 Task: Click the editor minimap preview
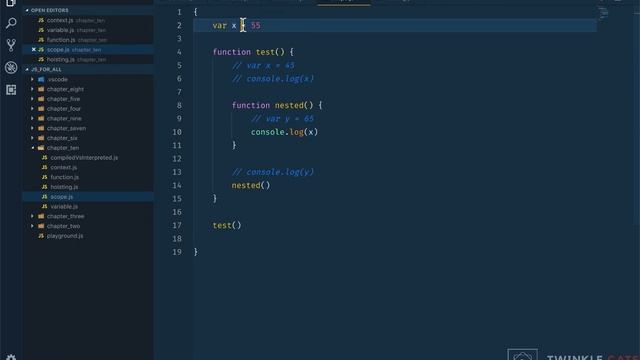604,13
